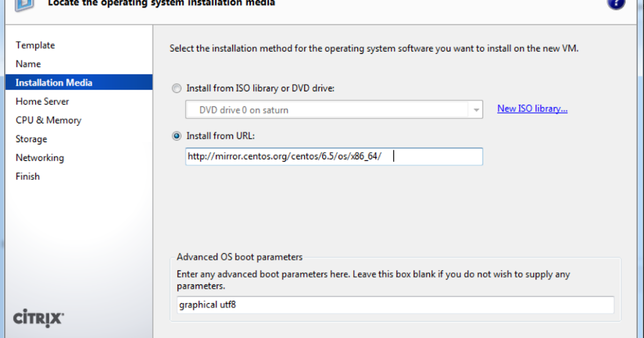
Task: Switch to the Name step
Action: (x=28, y=64)
